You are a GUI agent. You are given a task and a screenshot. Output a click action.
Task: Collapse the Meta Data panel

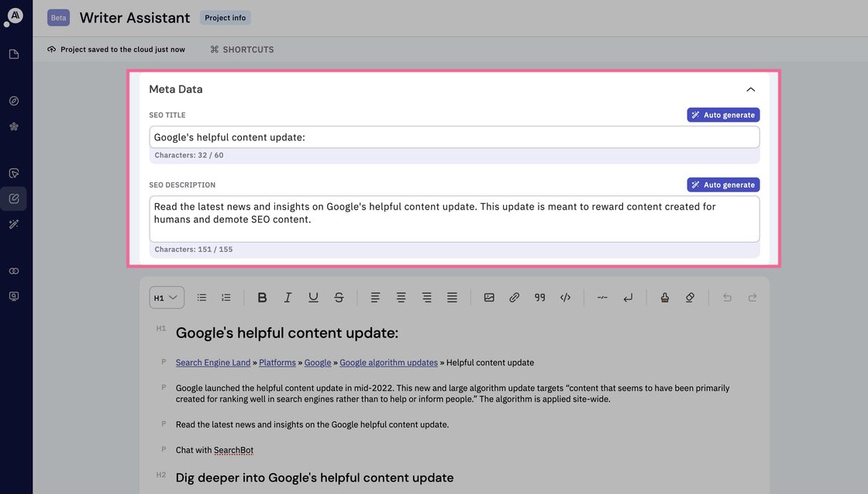coord(751,89)
